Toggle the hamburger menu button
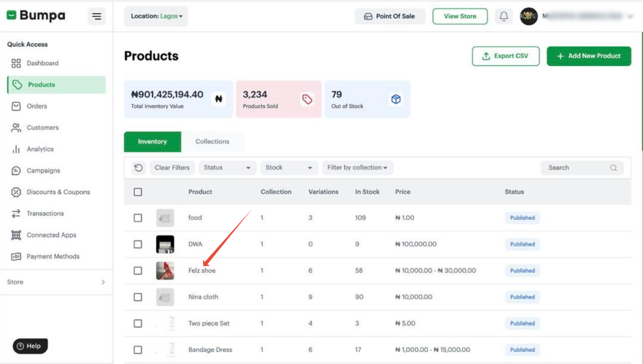 97,17
